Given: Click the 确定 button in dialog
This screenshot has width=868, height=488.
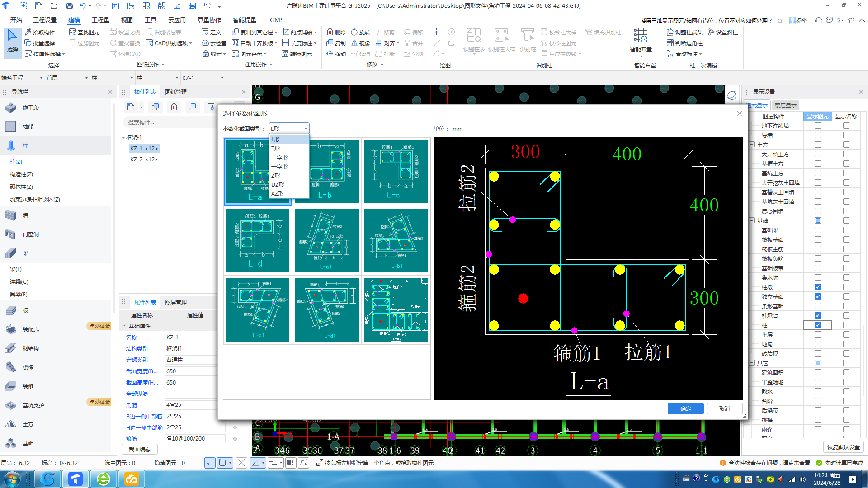Looking at the screenshot, I should point(686,408).
